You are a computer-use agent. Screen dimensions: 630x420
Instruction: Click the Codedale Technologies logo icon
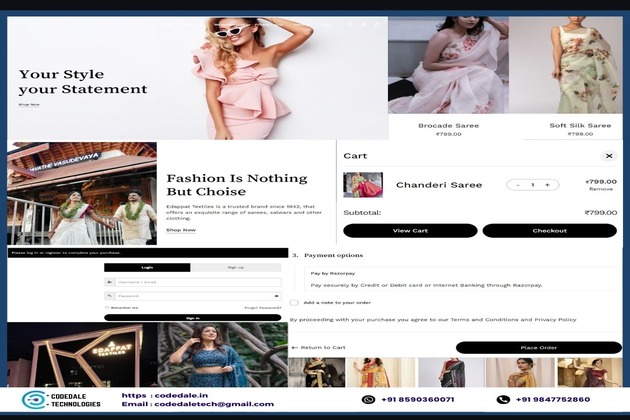pyautogui.click(x=34, y=400)
